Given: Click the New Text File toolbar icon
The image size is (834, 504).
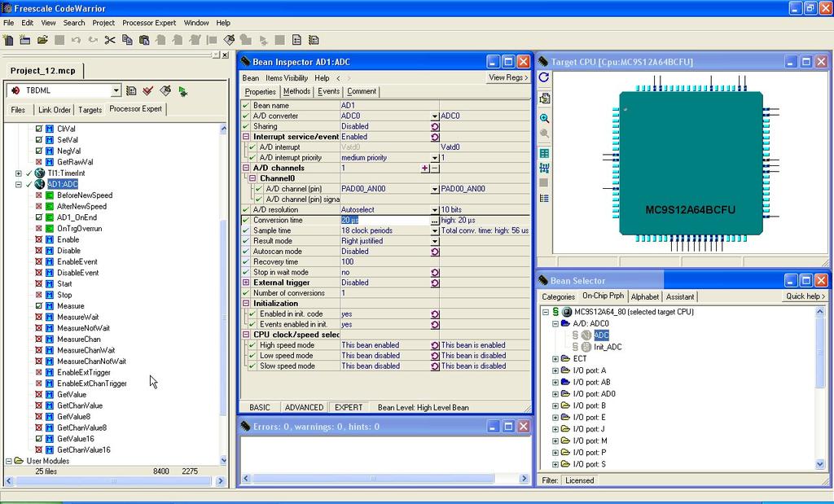Looking at the screenshot, I should [8, 40].
